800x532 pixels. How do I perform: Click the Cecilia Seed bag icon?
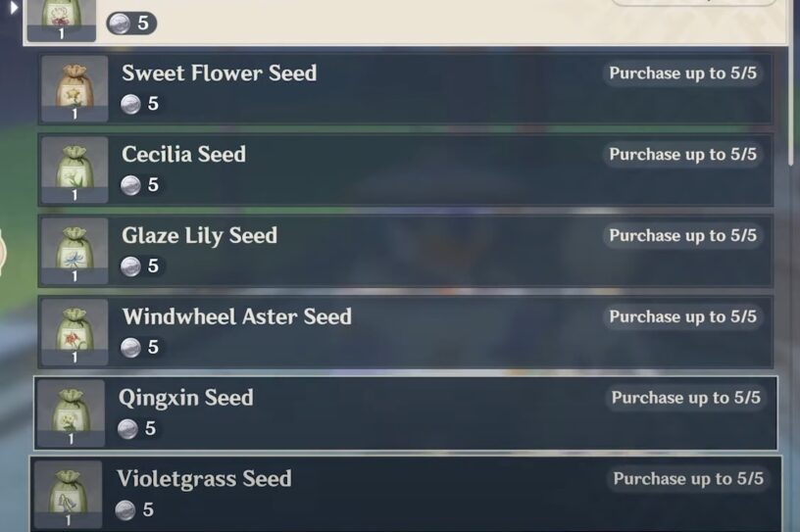(74, 169)
